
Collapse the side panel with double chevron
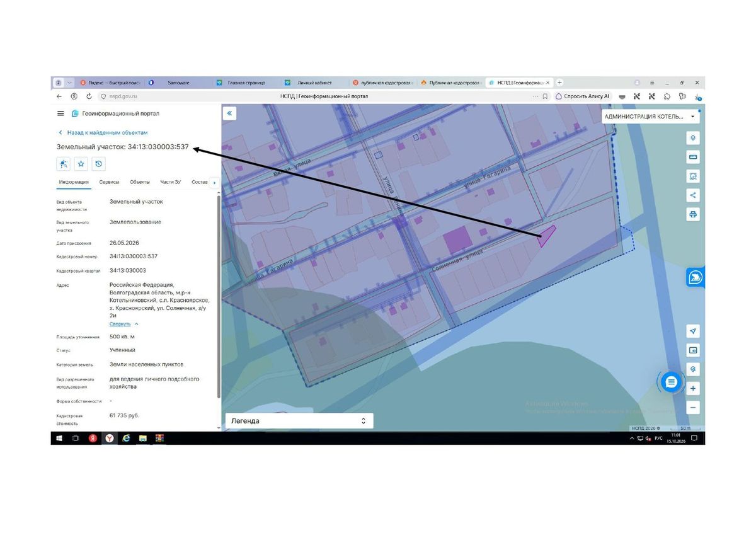[230, 113]
